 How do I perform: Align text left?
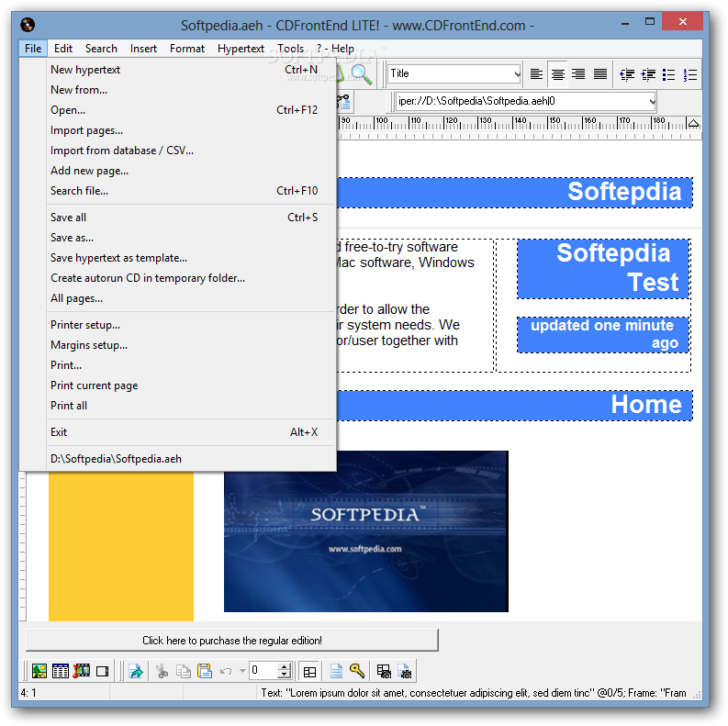pos(536,74)
